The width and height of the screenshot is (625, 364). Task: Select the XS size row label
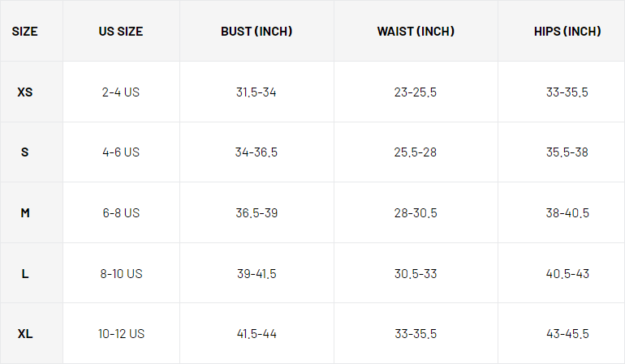(x=25, y=92)
